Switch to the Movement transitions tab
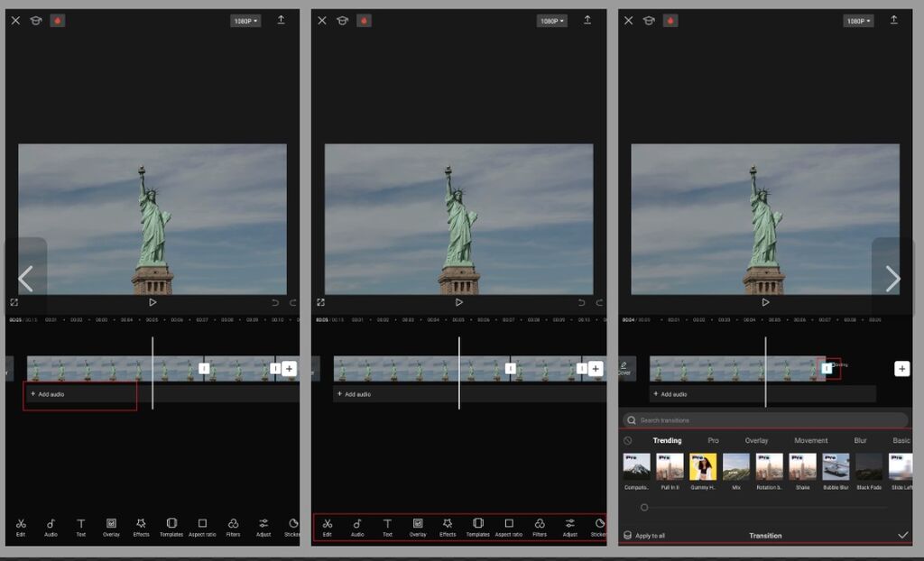 pyautogui.click(x=811, y=441)
